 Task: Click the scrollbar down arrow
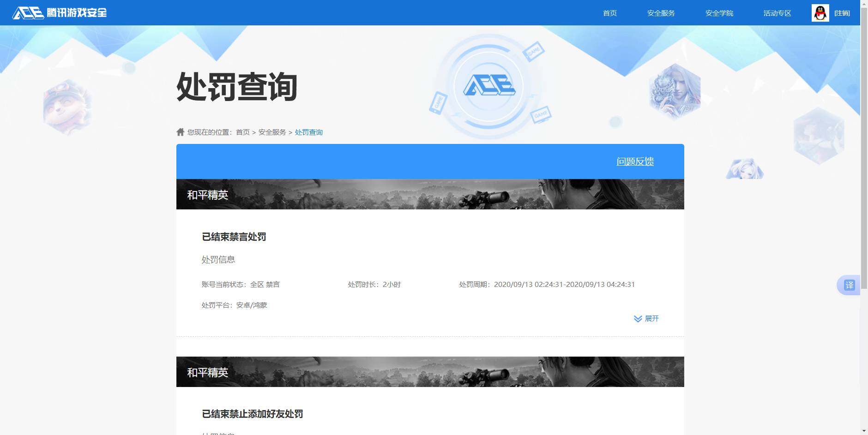[864, 431]
